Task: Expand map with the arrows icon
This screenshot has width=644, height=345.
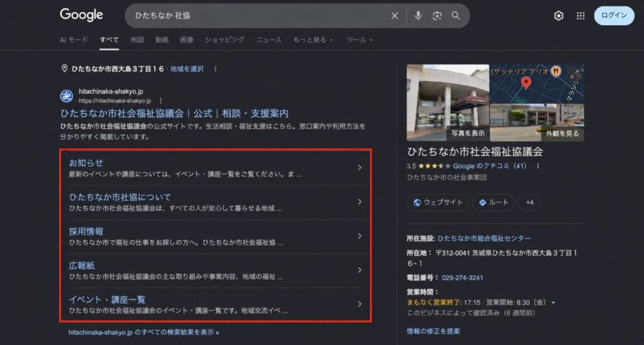Action: click(575, 74)
